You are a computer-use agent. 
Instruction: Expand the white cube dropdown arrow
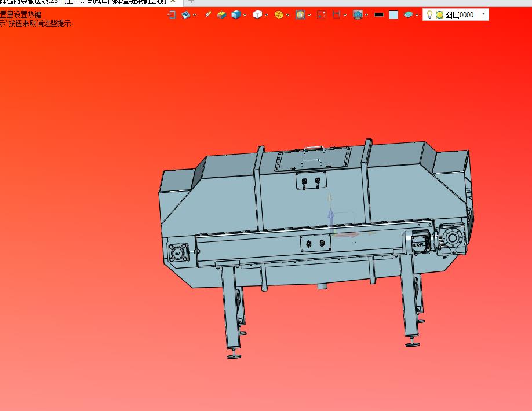pyautogui.click(x=267, y=15)
